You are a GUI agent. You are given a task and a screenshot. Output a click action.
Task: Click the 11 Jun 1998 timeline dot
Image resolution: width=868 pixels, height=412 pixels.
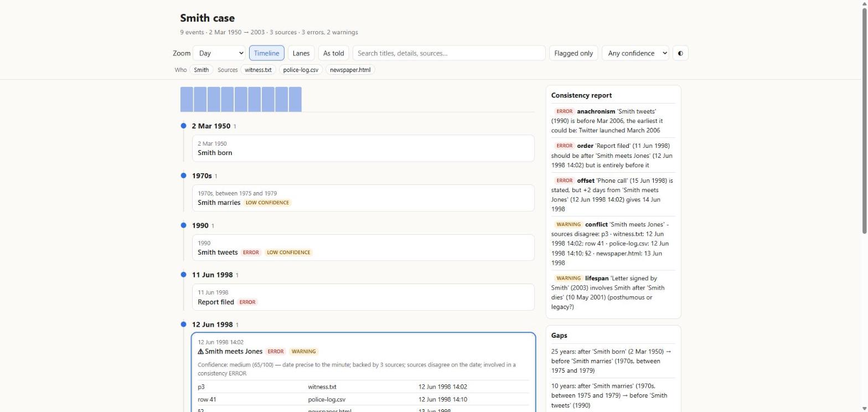point(183,275)
